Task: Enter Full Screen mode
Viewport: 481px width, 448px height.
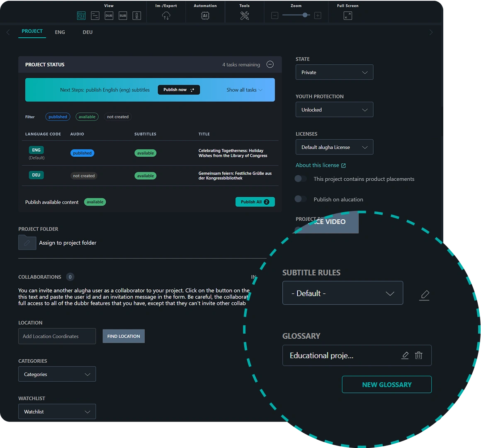Action: 347,16
